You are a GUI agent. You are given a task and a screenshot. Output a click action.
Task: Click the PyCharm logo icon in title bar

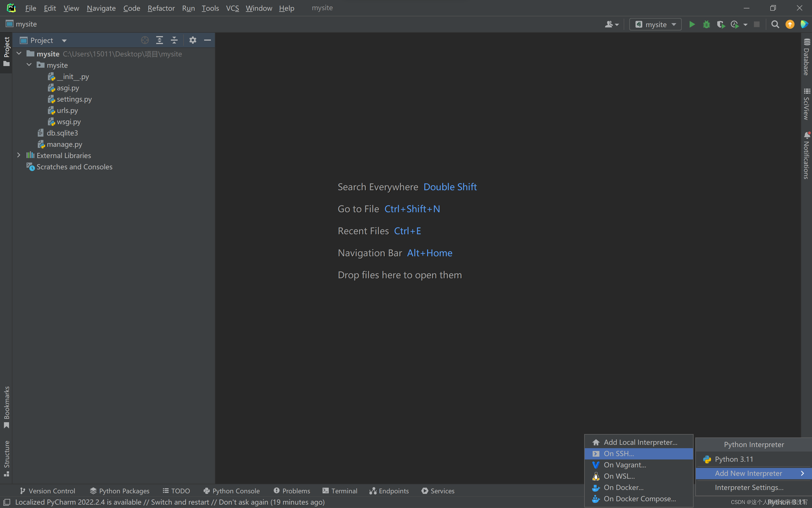pos(11,8)
